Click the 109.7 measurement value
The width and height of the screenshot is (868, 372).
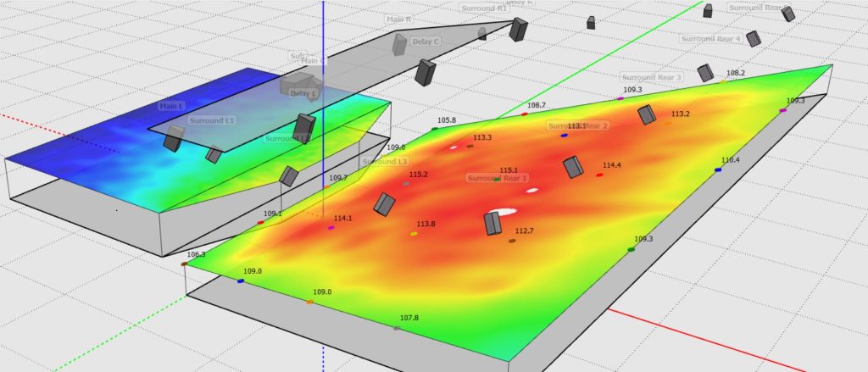(x=338, y=178)
